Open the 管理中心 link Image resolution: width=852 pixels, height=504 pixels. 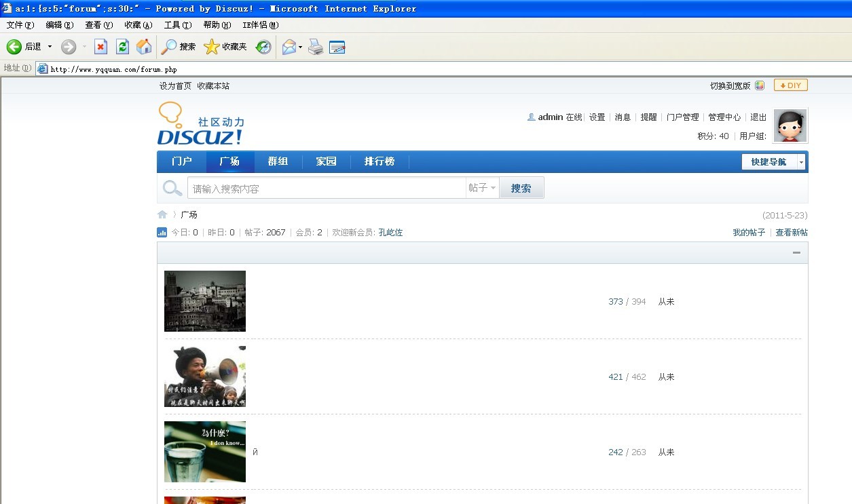pos(724,117)
